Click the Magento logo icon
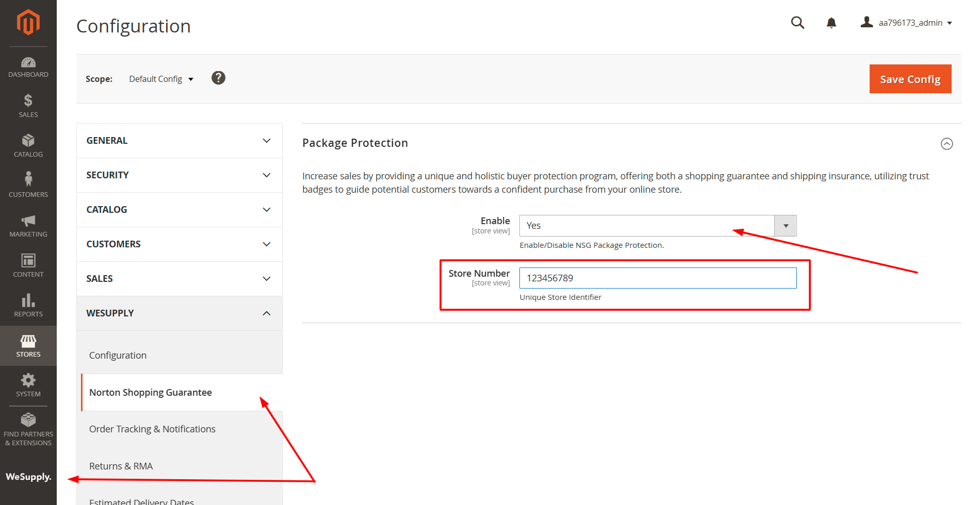This screenshot has height=505, width=980. tap(28, 22)
